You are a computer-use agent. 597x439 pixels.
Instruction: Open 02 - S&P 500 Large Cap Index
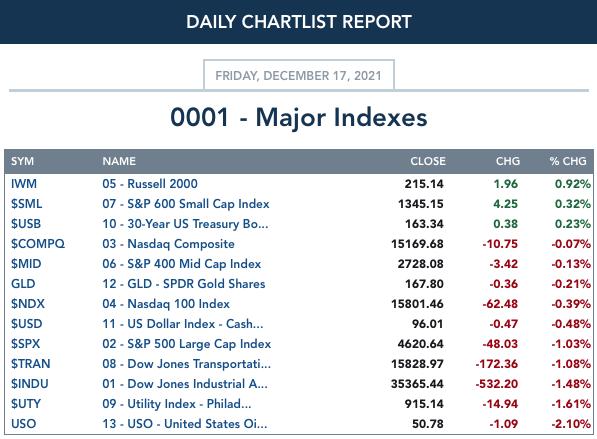[187, 344]
